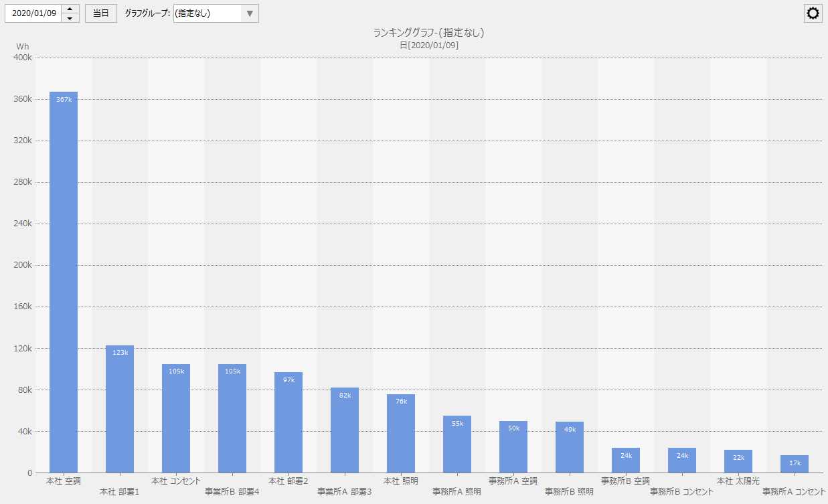Click the 事務所A コンセント bar (17k)
This screenshot has height=504, width=828.
[x=795, y=463]
